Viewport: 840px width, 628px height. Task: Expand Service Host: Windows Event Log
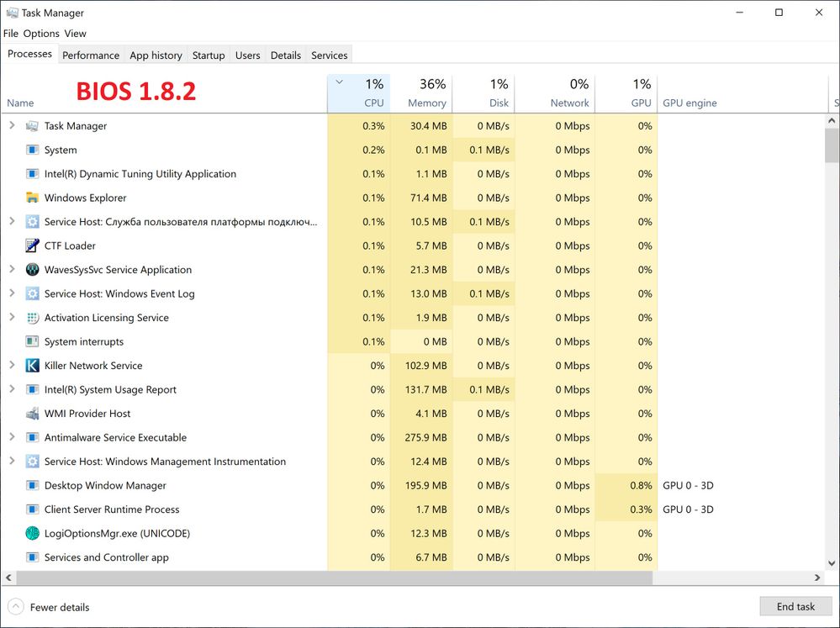click(x=12, y=293)
